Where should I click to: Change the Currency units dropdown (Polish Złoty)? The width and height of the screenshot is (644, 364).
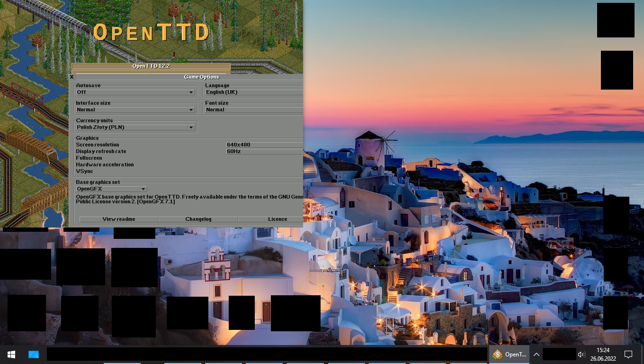pyautogui.click(x=135, y=127)
